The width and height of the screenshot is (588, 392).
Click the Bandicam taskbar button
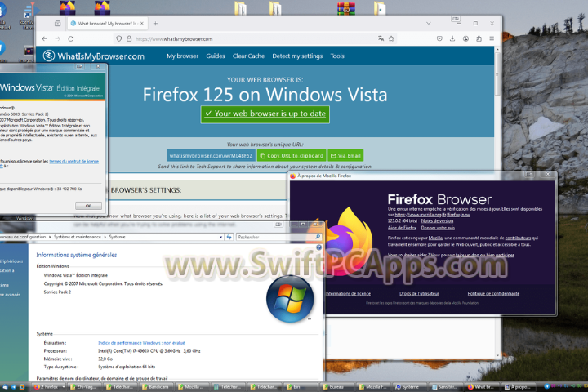157,387
